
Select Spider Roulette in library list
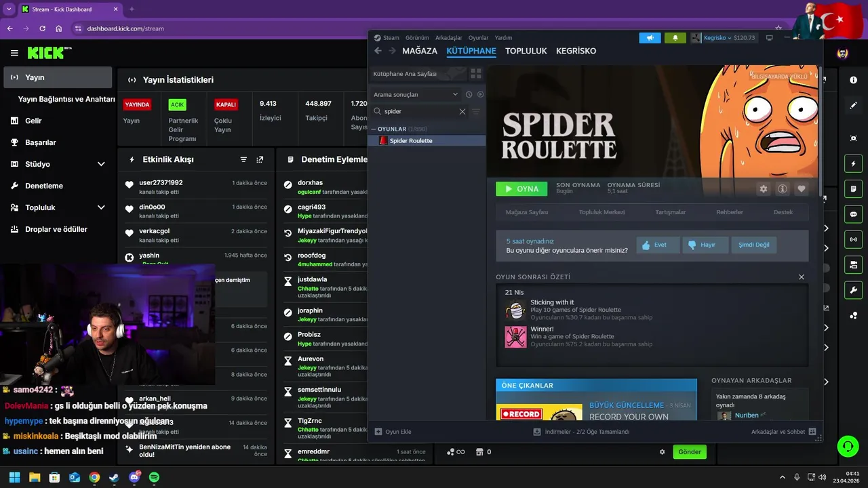click(x=428, y=141)
